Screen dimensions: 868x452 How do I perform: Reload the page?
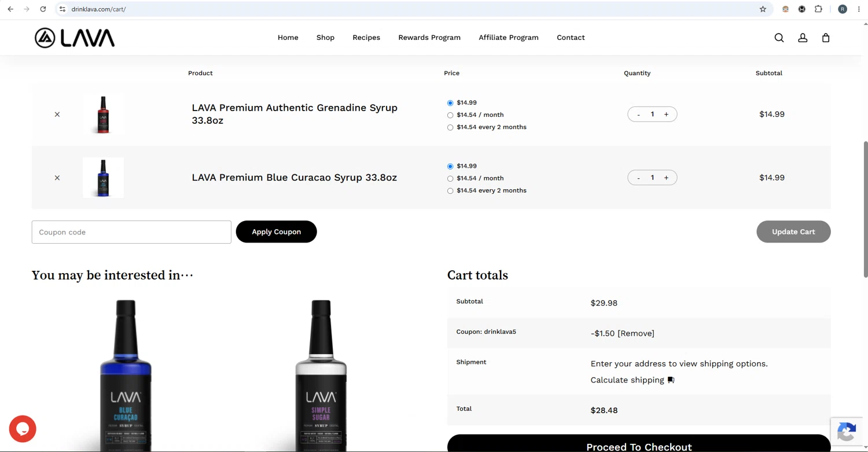click(43, 9)
